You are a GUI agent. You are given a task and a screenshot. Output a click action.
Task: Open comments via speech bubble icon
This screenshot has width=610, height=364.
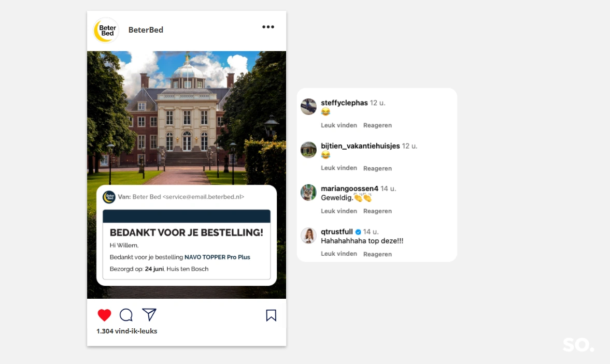click(126, 315)
